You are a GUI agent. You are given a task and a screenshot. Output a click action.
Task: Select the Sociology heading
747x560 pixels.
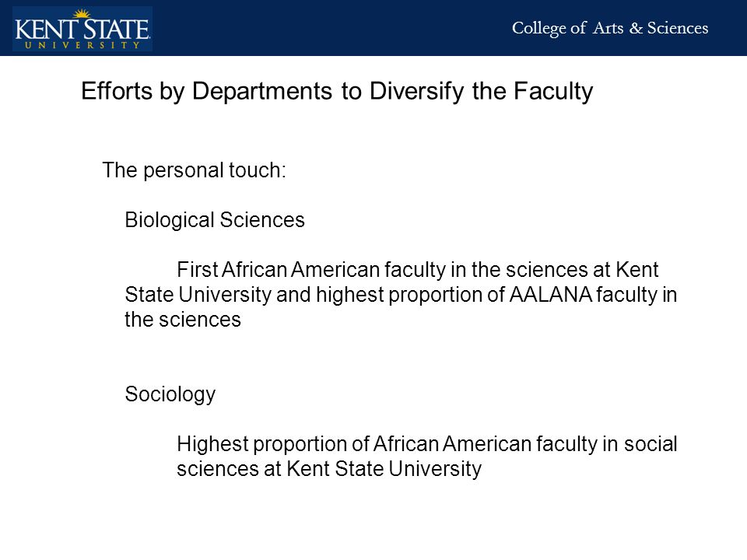pos(170,394)
